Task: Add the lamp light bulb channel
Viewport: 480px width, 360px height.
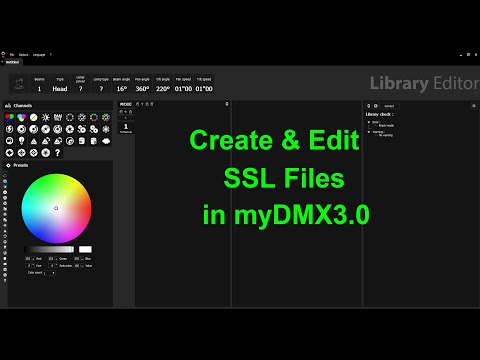Action: tap(22, 141)
